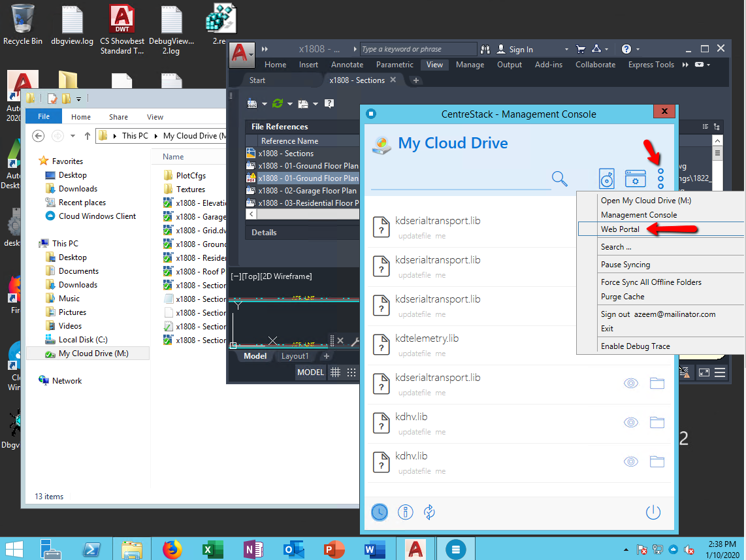
Task: Select Cloud Windows Client in Favorites
Action: (97, 216)
